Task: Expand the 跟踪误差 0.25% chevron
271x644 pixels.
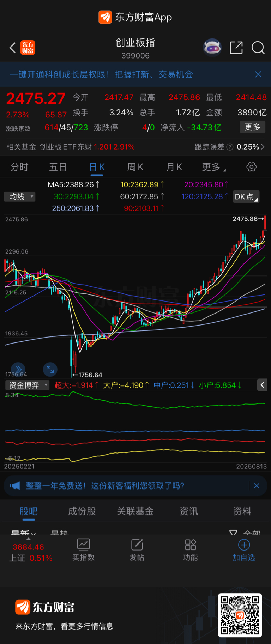Action: [263, 147]
